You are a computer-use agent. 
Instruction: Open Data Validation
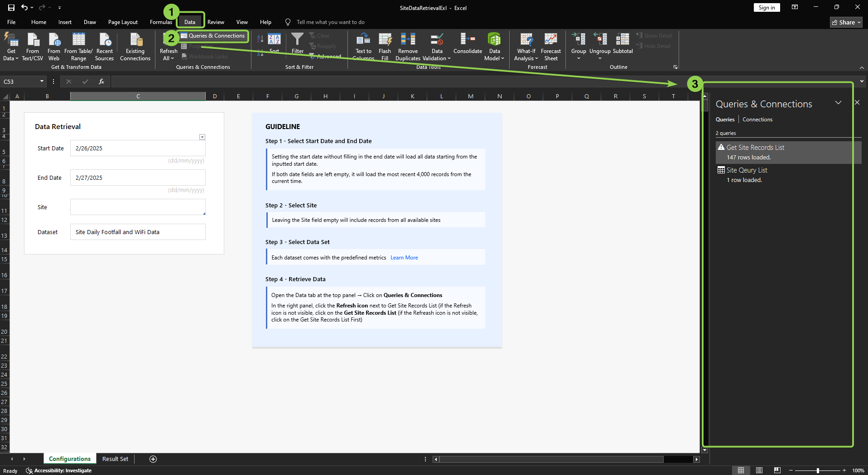(437, 47)
